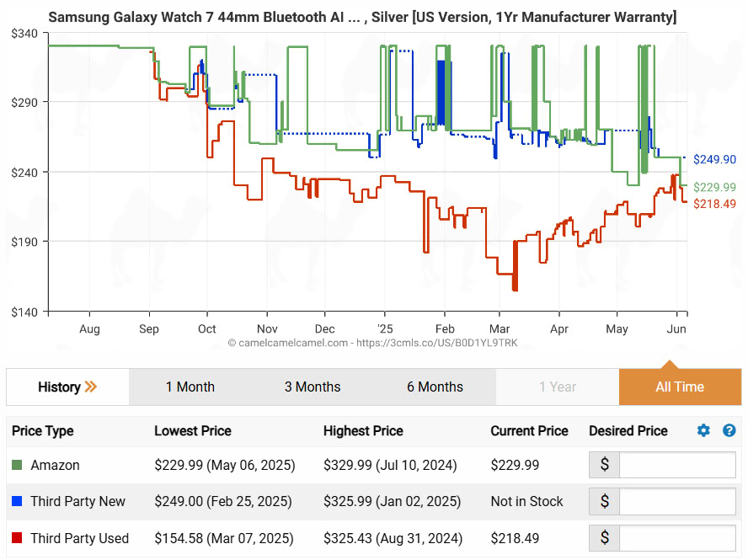Open the desired price settings gear icon
Viewport: 748px width, 560px height.
tap(703, 431)
